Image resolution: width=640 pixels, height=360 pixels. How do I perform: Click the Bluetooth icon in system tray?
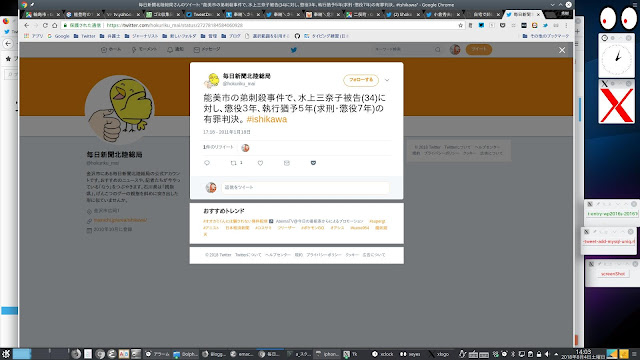pos(513,354)
